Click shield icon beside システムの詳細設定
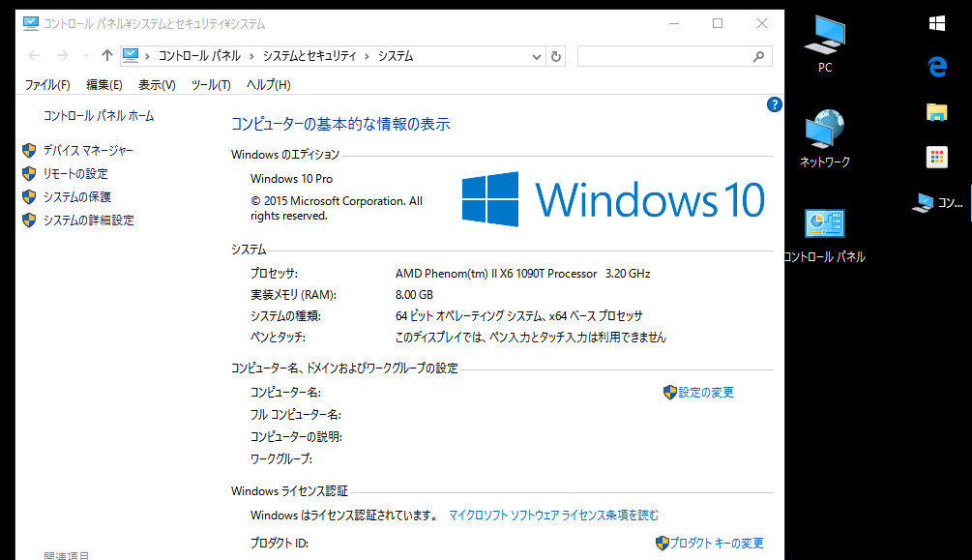 (29, 221)
